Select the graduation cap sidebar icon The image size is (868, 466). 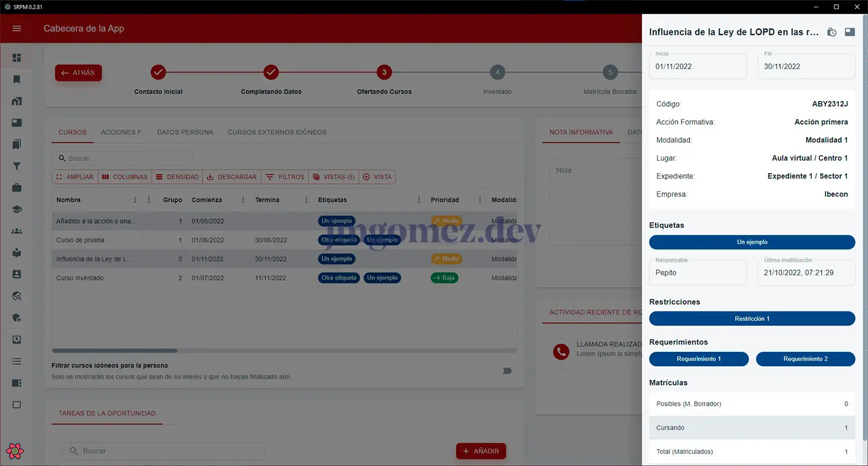17,209
